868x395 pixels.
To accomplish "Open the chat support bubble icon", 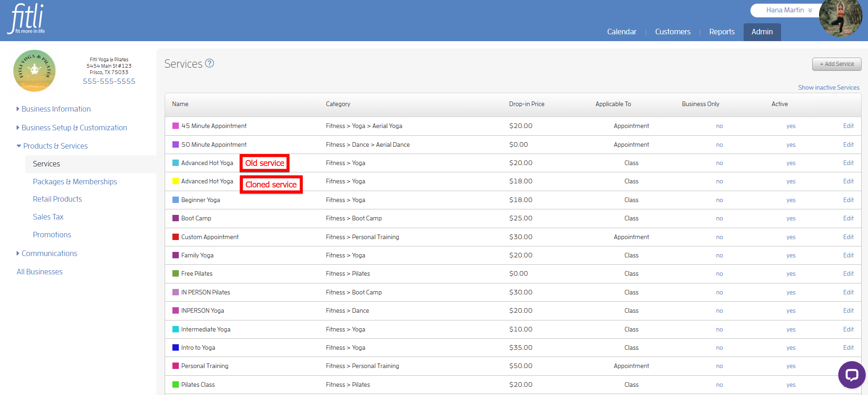I will point(852,375).
